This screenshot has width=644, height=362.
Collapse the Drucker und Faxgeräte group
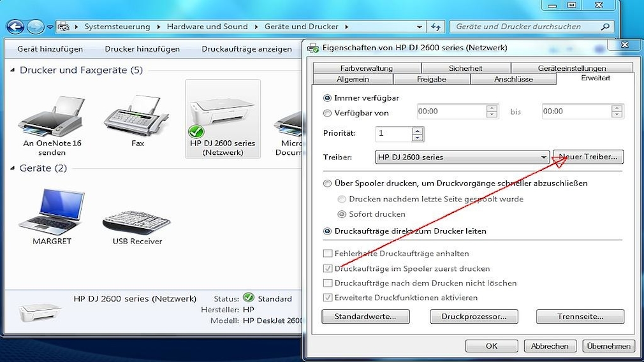click(x=13, y=70)
